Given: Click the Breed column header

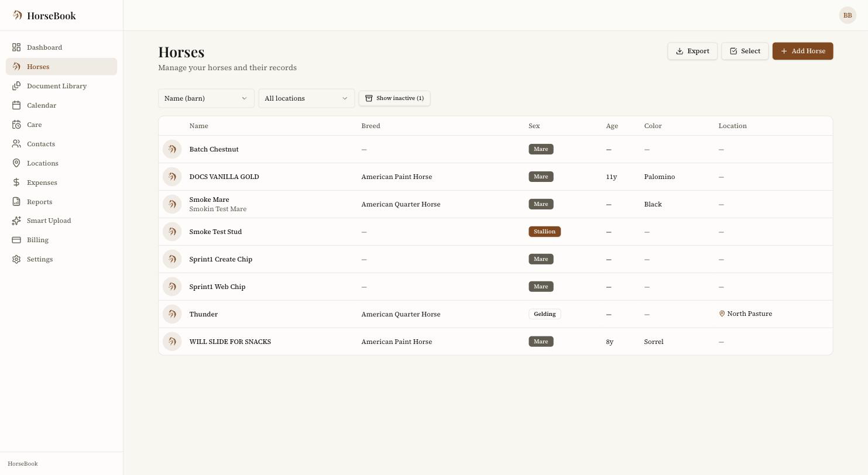Looking at the screenshot, I should pyautogui.click(x=371, y=126).
